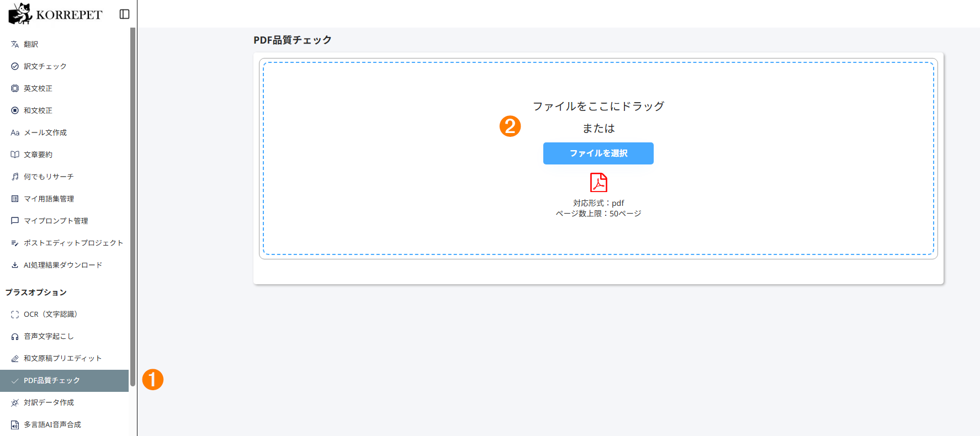Click the audio file icon beside 多言語AI音声合成
980x436 pixels.
click(15, 425)
